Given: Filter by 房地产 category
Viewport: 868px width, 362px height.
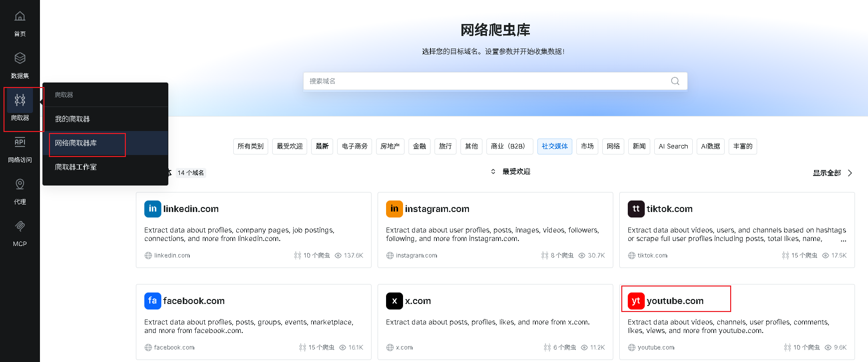Looking at the screenshot, I should point(390,146).
